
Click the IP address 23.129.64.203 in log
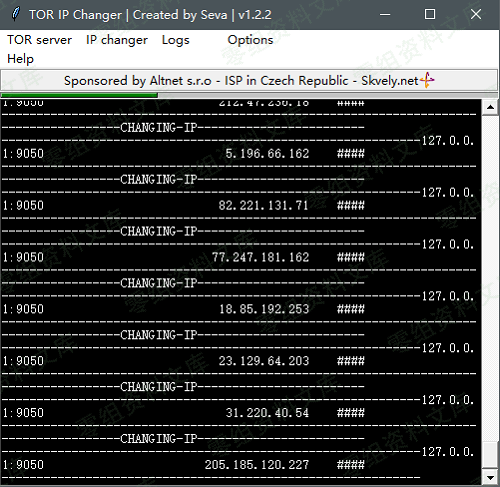tap(264, 361)
